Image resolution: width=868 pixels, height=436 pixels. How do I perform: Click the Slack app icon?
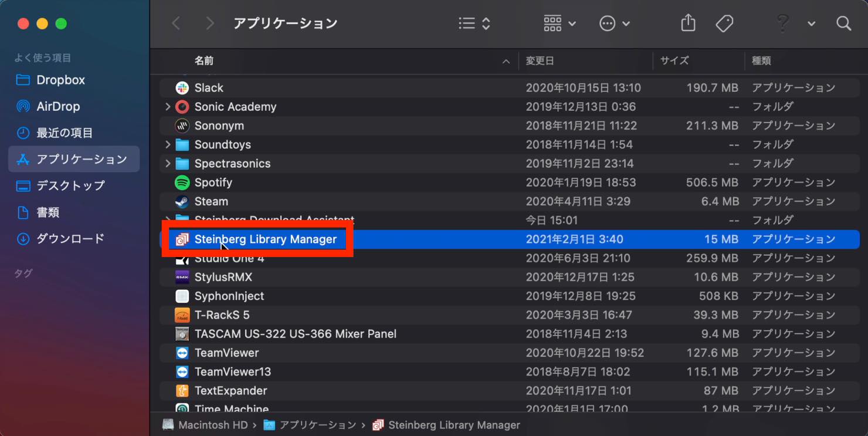(x=182, y=88)
